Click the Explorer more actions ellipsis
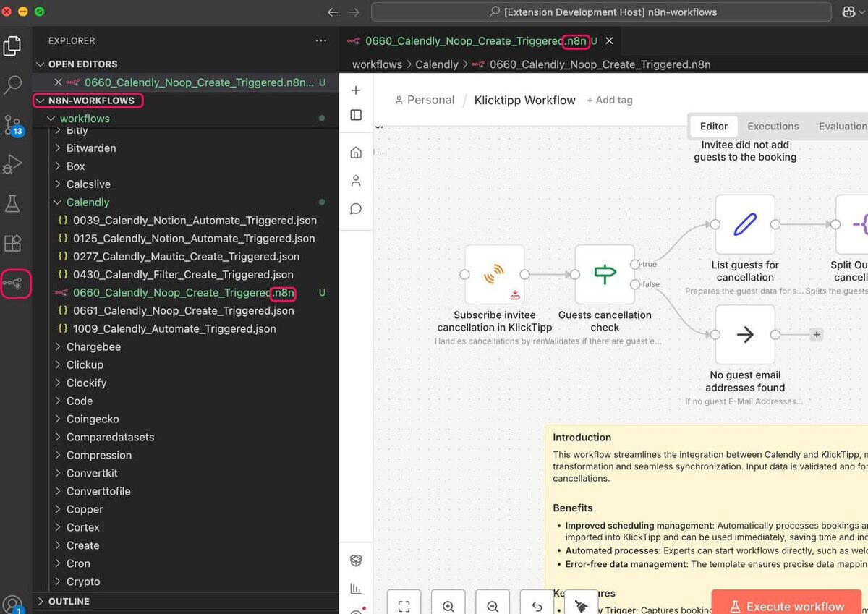The height and width of the screenshot is (614, 868). tap(321, 41)
